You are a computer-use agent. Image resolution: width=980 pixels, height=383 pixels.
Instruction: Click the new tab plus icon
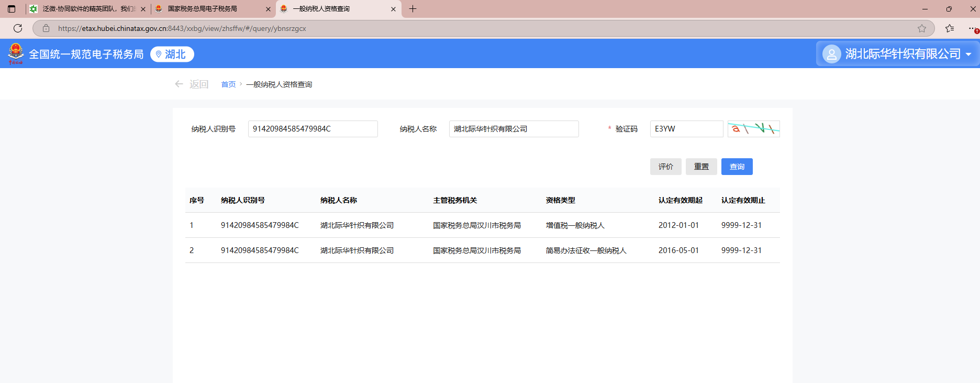pos(413,9)
